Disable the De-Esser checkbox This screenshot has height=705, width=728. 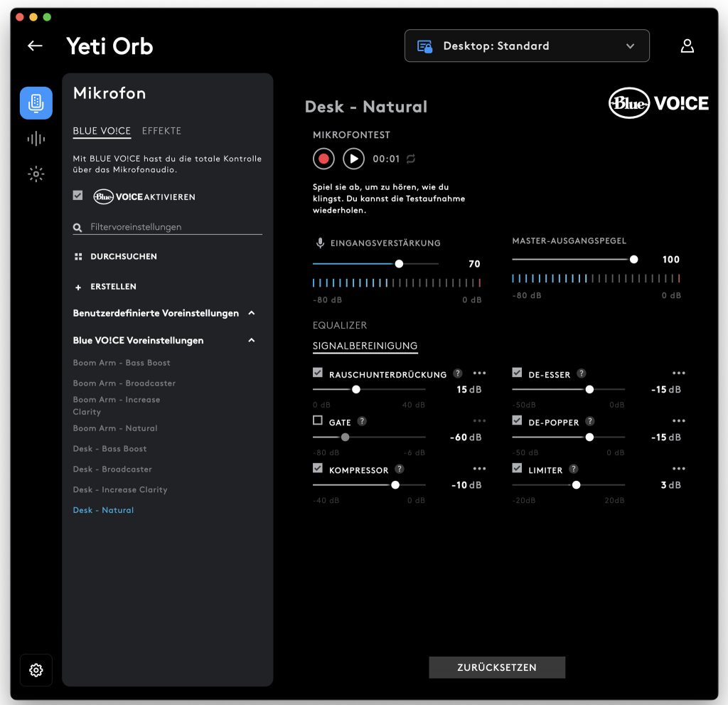(517, 373)
